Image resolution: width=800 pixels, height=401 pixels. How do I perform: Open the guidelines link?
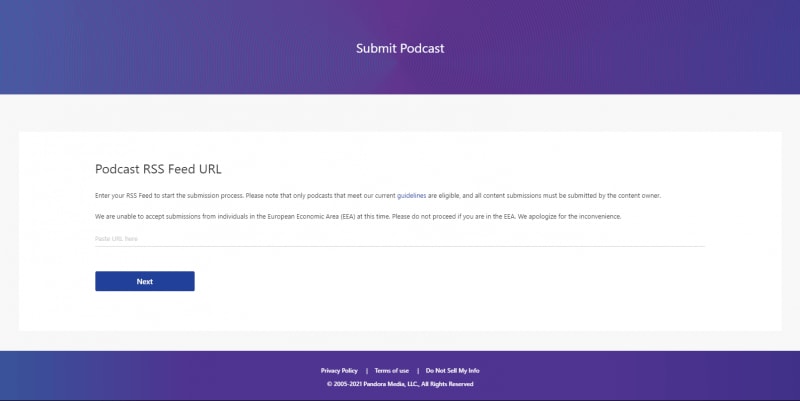point(411,195)
